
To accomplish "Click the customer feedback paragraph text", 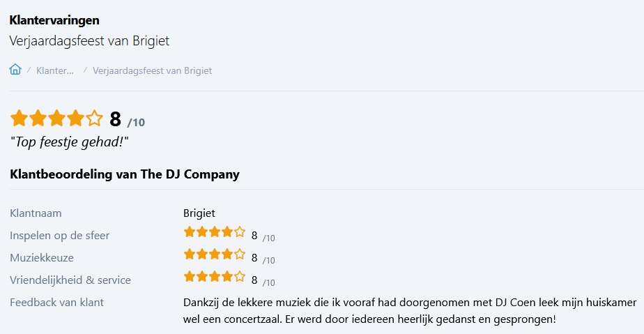I will click(x=410, y=311).
